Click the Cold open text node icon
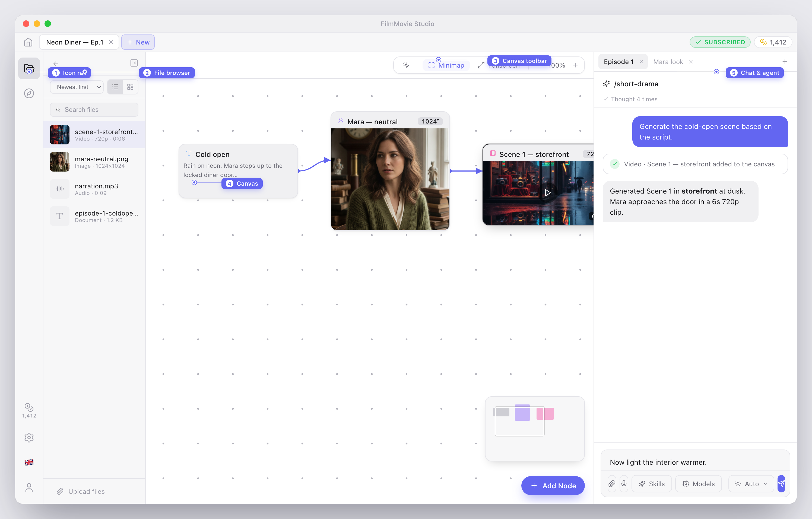This screenshot has width=812, height=519. click(x=189, y=153)
